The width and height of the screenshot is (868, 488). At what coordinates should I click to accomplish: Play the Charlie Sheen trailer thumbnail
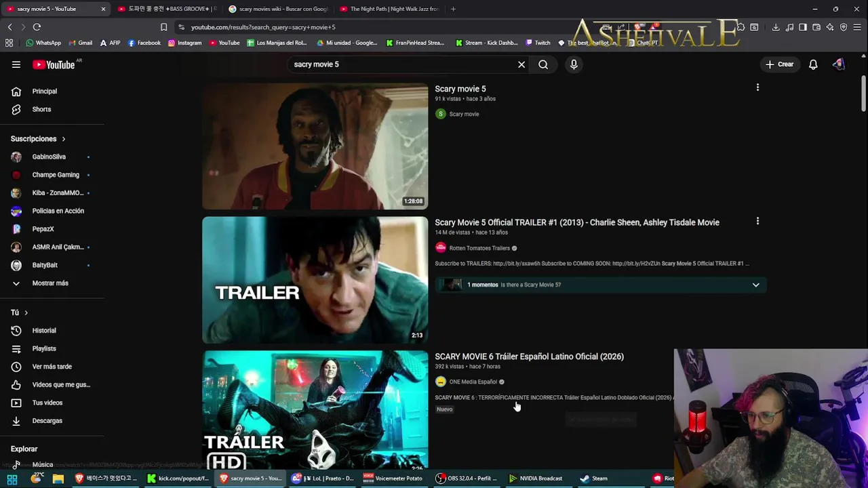[x=315, y=280]
